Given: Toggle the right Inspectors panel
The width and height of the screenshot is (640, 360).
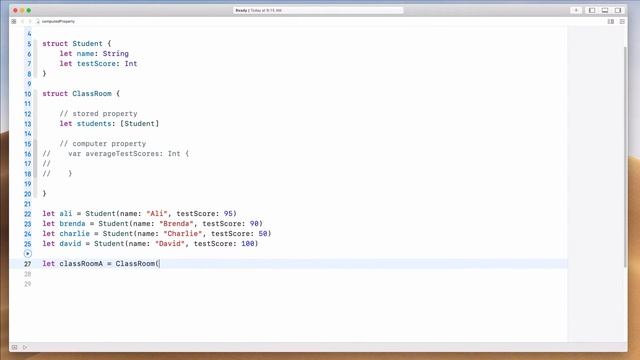Looking at the screenshot, I should tap(618, 10).
